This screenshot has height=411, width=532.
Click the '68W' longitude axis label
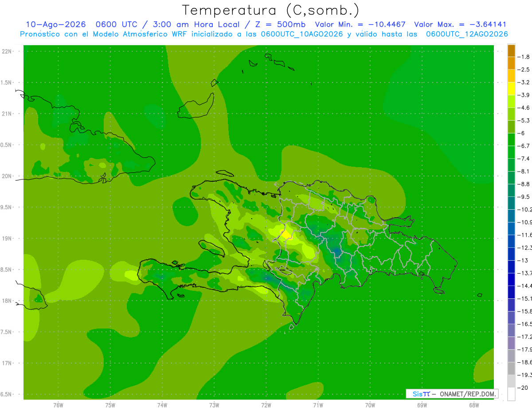click(474, 405)
